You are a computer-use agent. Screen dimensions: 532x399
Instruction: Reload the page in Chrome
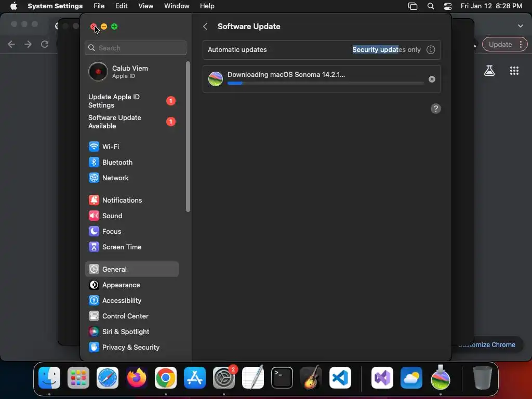pyautogui.click(x=45, y=45)
